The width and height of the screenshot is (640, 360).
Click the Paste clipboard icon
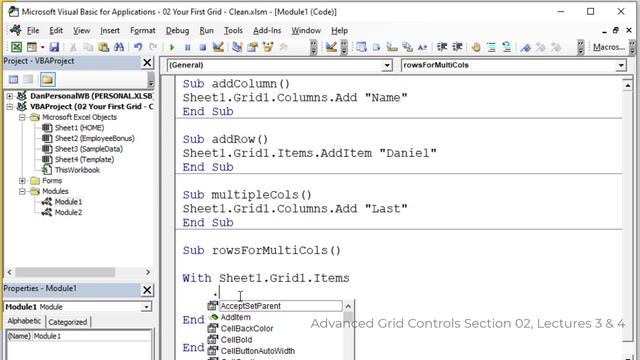pyautogui.click(x=104, y=47)
